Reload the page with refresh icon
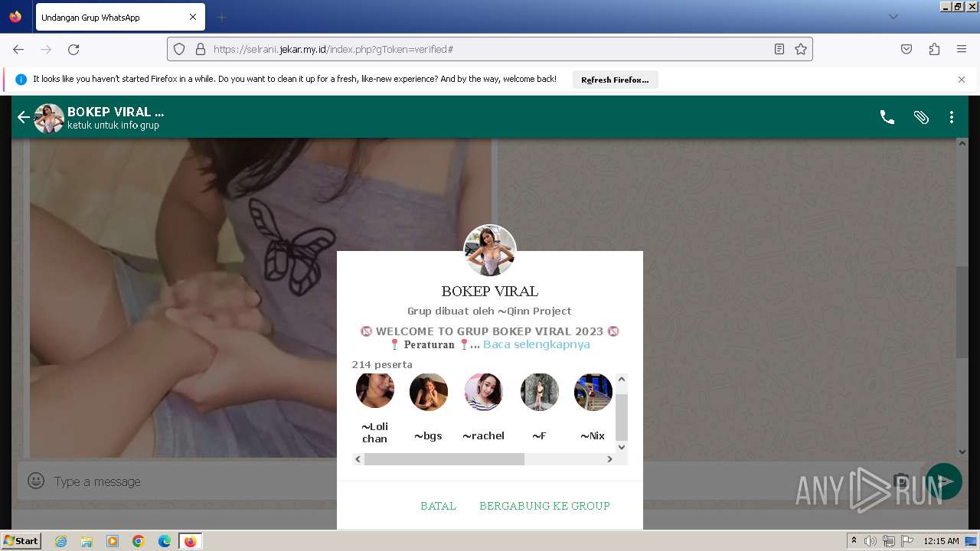This screenshot has width=980, height=551. [x=73, y=49]
